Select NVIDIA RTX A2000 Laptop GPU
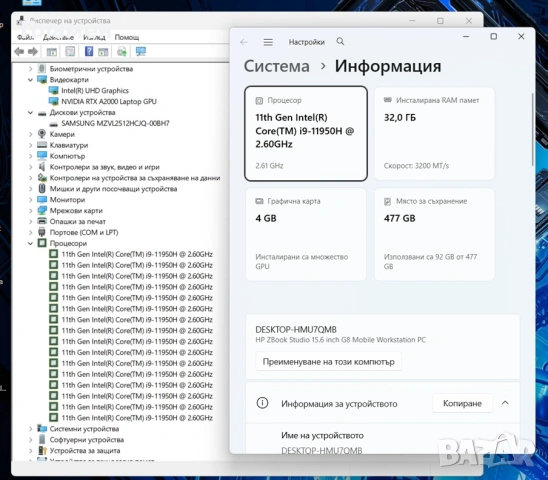The image size is (548, 480). point(109,101)
